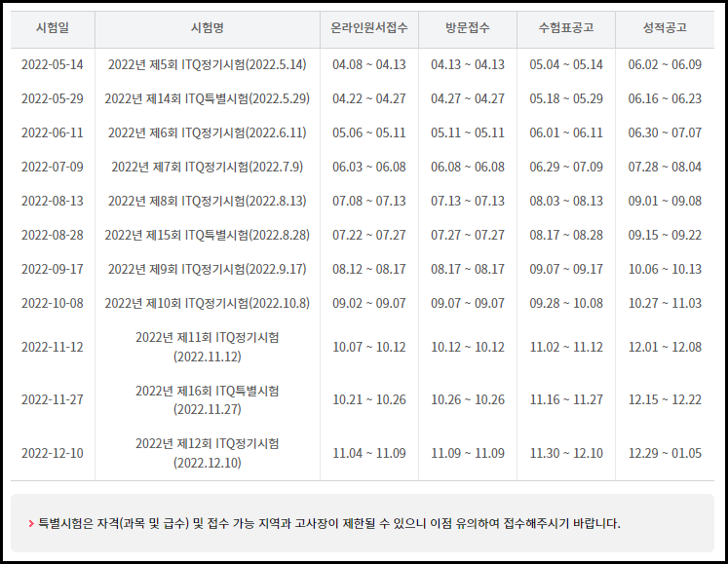Click admission ticket period 11.16 ~ 11.27

point(566,399)
